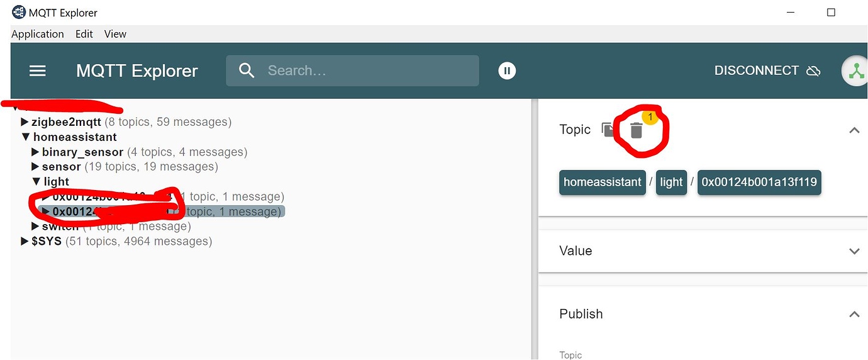Delete the selected topic with trash icon
Viewport: 868px width, 360px height.
pos(637,130)
